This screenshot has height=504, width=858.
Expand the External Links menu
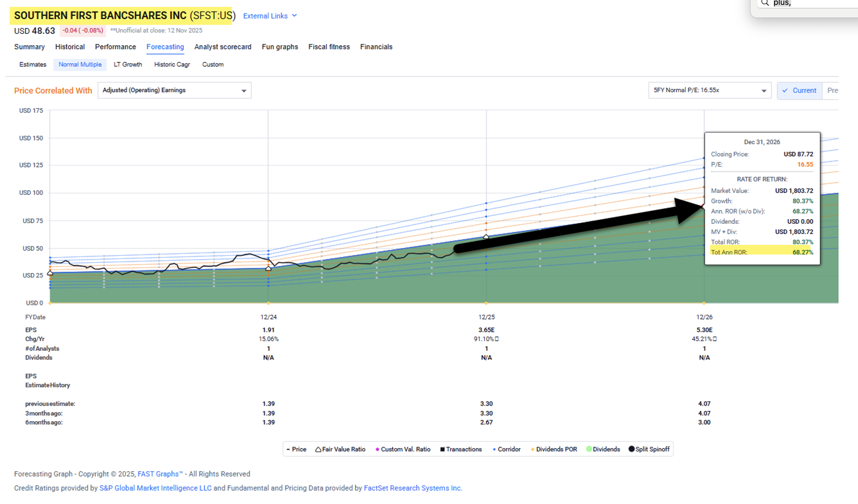pos(270,16)
